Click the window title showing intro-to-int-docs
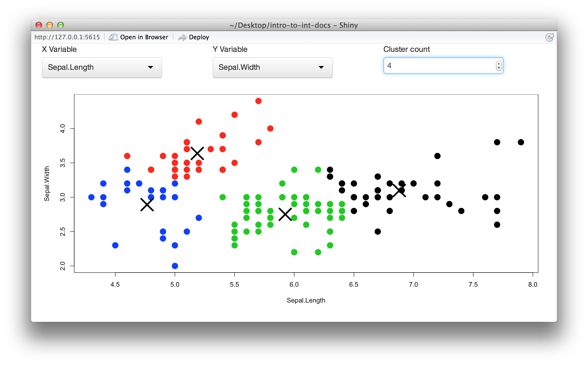Viewport: 588px width, 365px height. pos(293,25)
